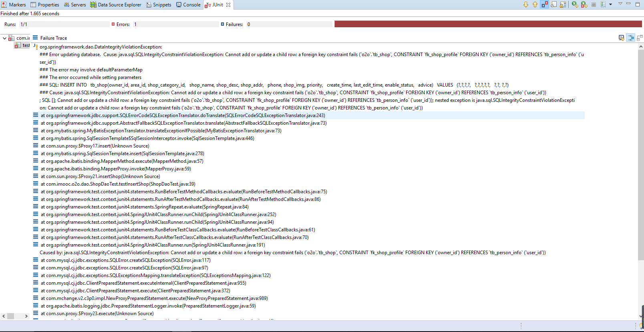Image resolution: width=644 pixels, height=332 pixels.
Task: Select $Proxy17.insert stack line
Action: [x=95, y=146]
